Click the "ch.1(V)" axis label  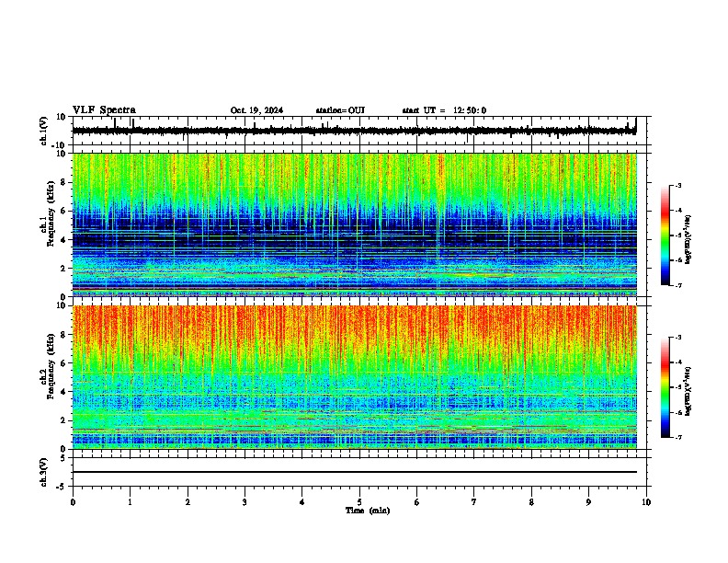[x=44, y=131]
